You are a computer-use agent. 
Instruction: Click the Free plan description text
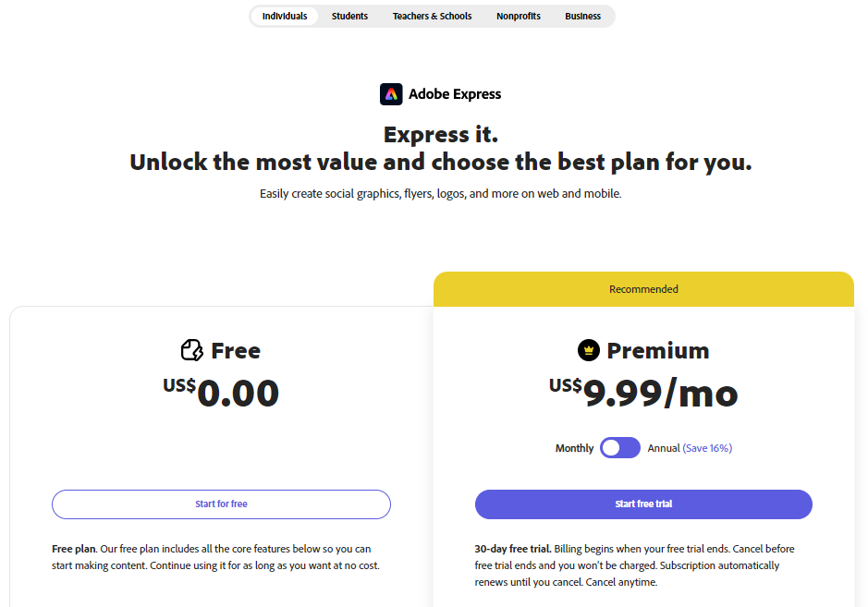221,556
